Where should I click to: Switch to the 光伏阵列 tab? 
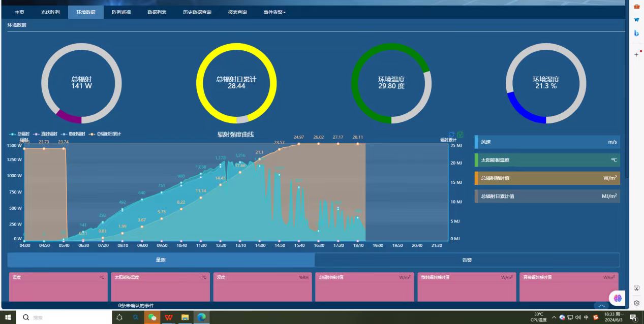50,12
